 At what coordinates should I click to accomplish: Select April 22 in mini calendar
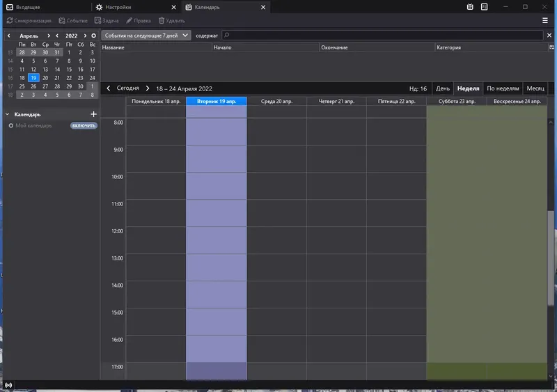coord(69,78)
